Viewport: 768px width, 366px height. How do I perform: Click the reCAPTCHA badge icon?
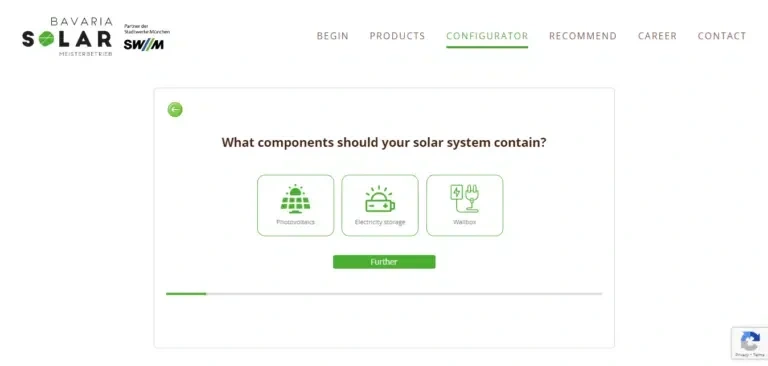[750, 341]
